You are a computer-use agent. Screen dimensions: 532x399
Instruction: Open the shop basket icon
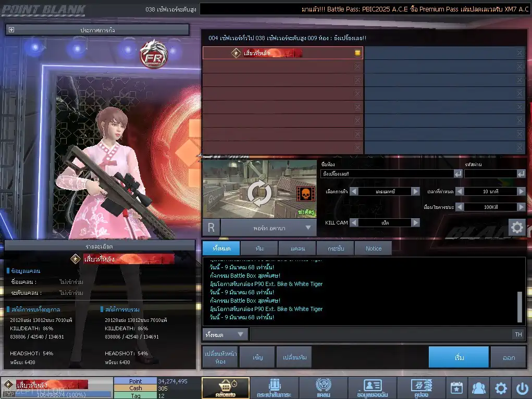click(x=226, y=388)
